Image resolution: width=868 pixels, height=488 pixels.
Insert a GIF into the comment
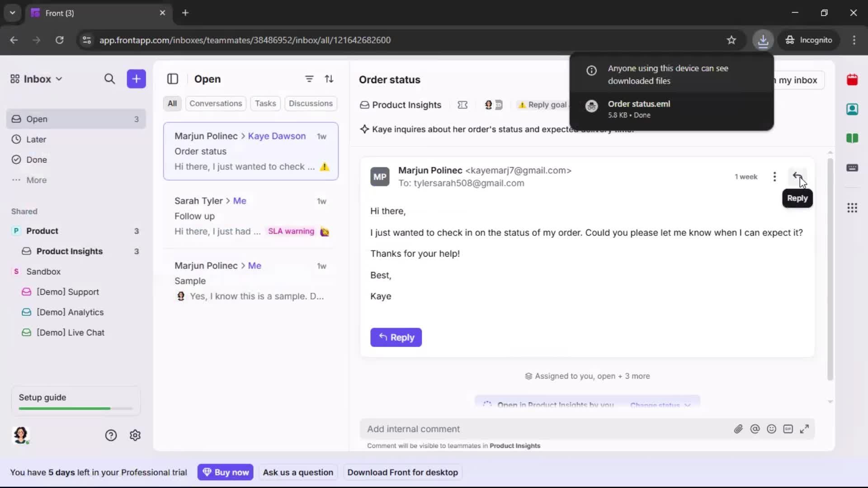(x=788, y=429)
